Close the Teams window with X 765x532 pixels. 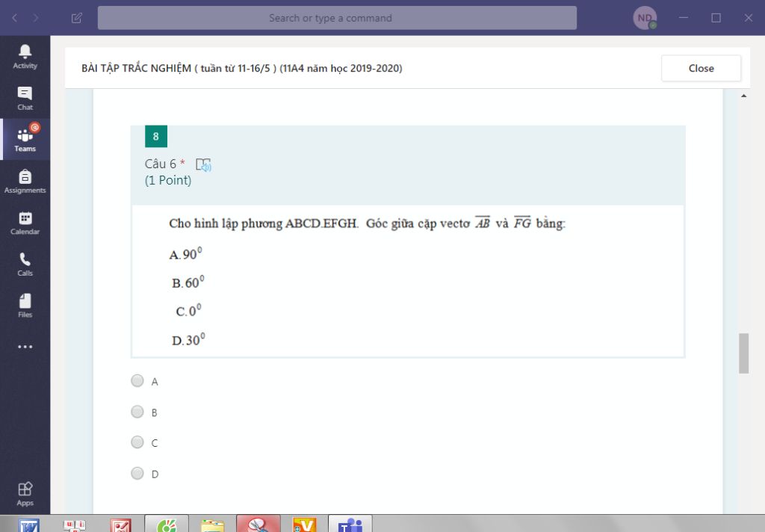tap(749, 18)
